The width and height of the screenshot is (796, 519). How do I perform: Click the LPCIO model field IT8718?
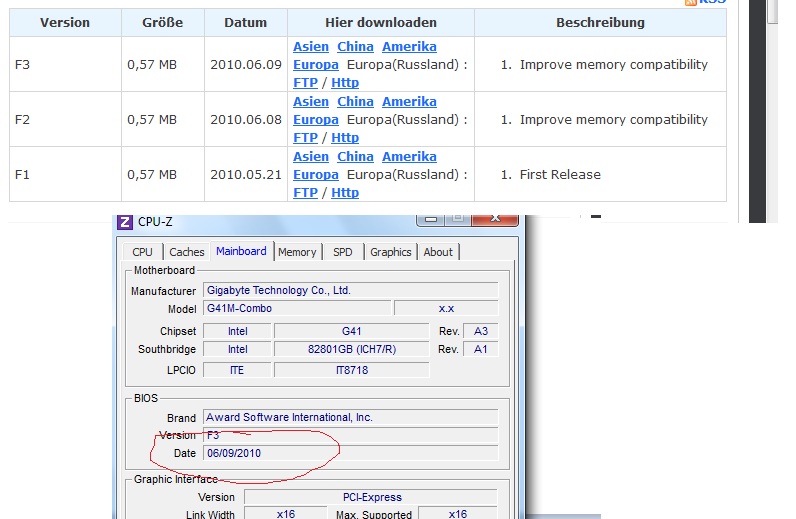(351, 370)
